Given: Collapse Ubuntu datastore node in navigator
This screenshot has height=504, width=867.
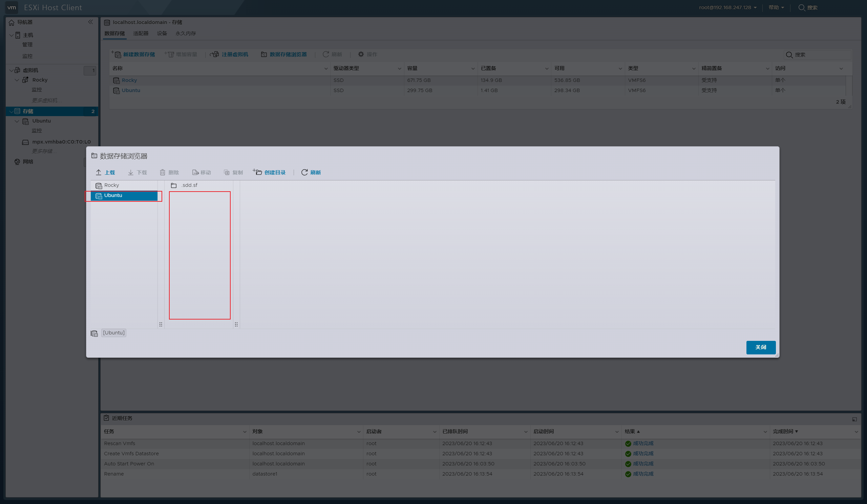Looking at the screenshot, I should 17,121.
